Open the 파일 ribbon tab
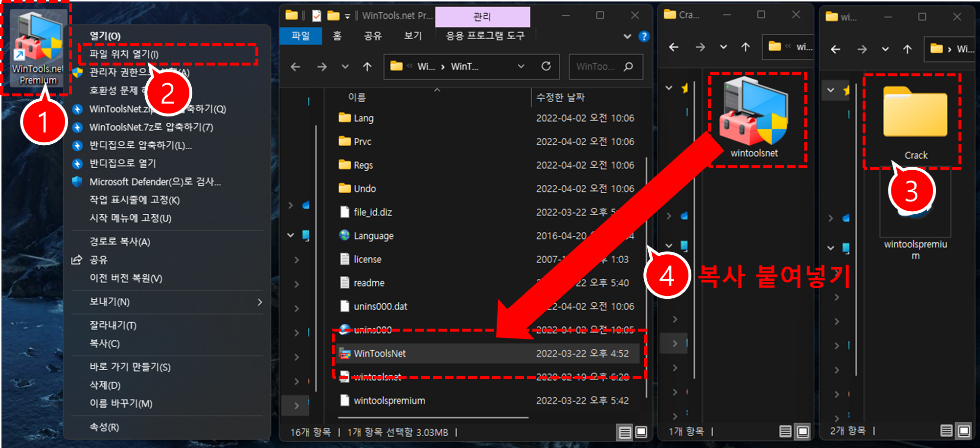 coord(300,36)
